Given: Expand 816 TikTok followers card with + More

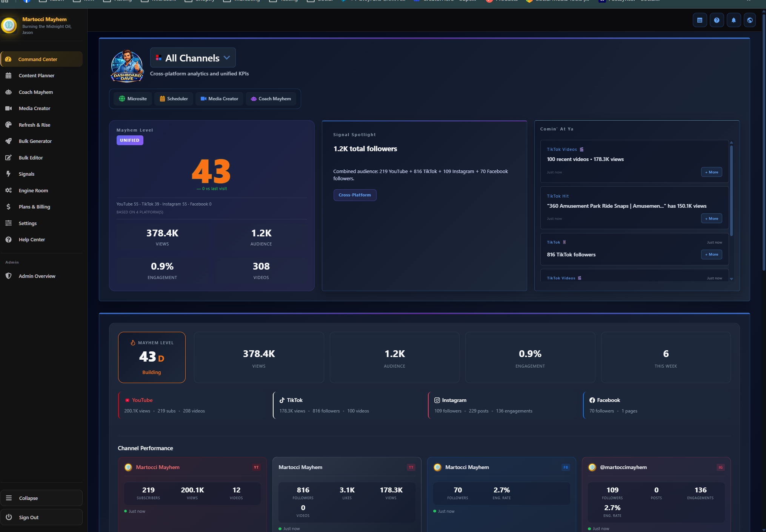Looking at the screenshot, I should tap(711, 255).
